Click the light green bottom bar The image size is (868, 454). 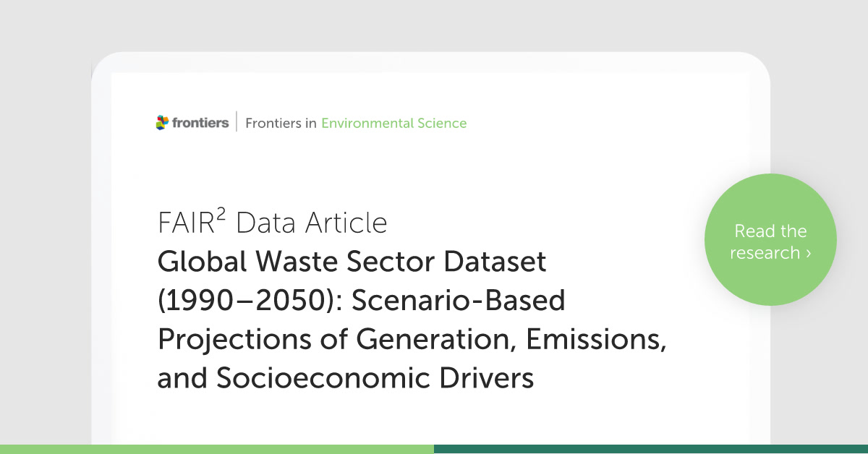217,449
